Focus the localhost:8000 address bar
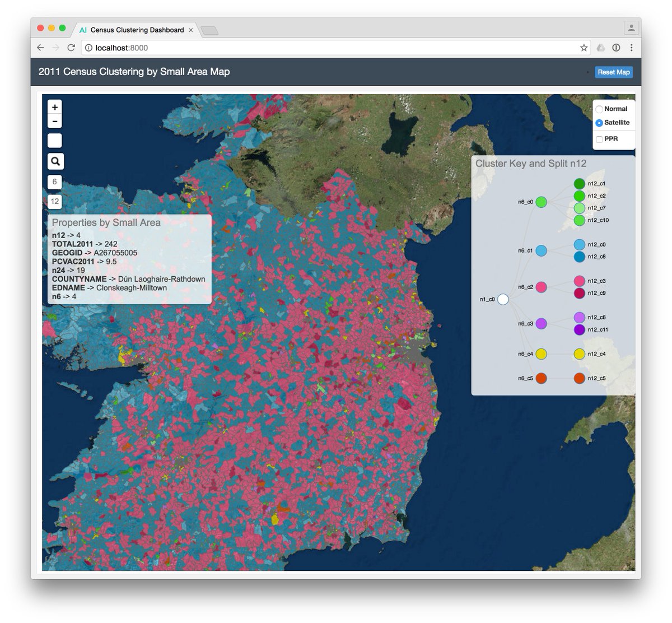672x623 pixels. pos(330,48)
